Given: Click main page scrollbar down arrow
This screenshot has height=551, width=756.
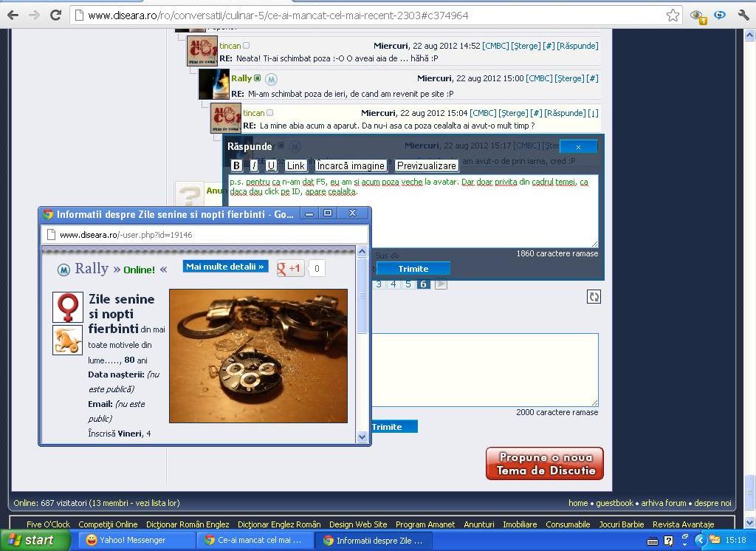Looking at the screenshot, I should (x=749, y=522).
